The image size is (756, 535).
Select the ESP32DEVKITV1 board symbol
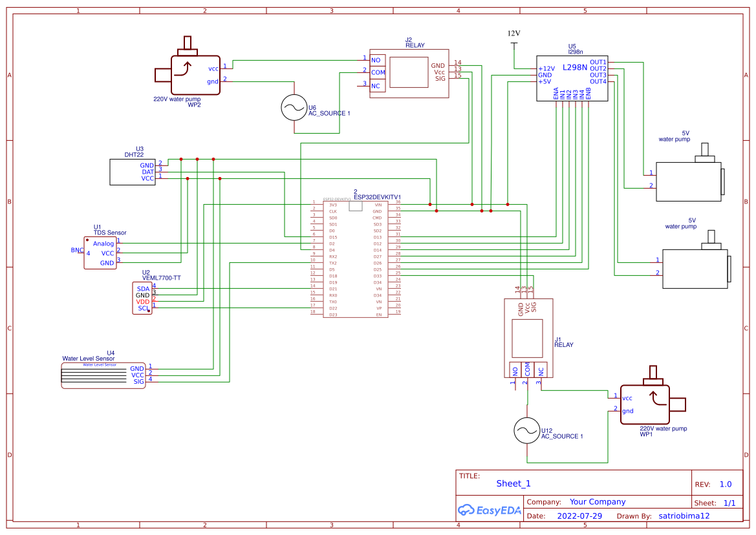(x=356, y=260)
